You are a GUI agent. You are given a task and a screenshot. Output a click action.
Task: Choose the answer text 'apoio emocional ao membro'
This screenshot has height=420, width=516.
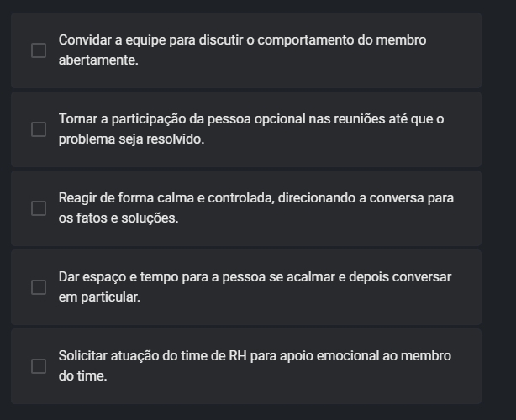[366, 356]
